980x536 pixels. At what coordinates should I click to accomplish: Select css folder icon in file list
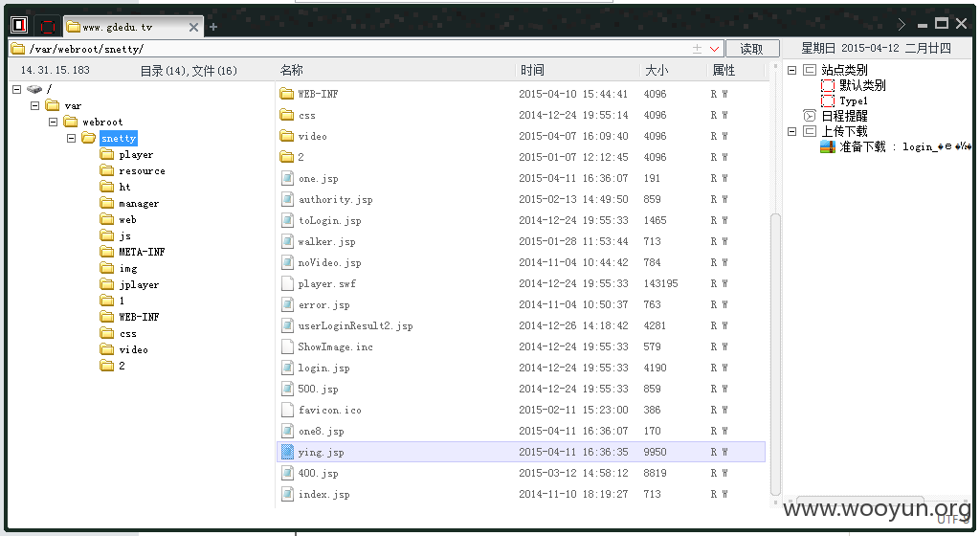287,115
